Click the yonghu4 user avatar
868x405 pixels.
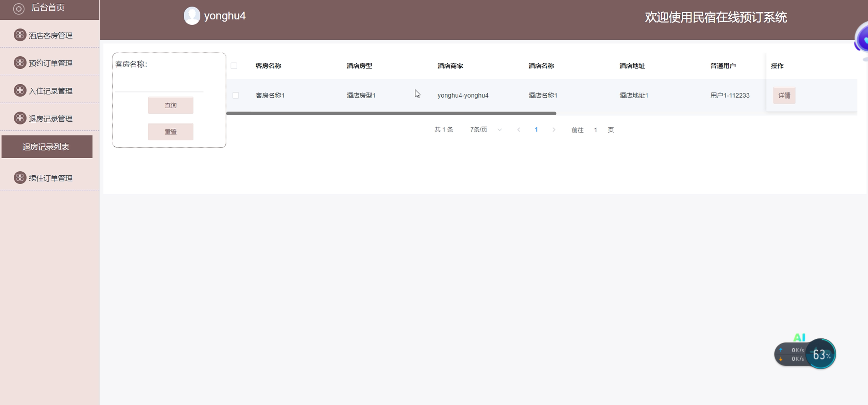[192, 16]
